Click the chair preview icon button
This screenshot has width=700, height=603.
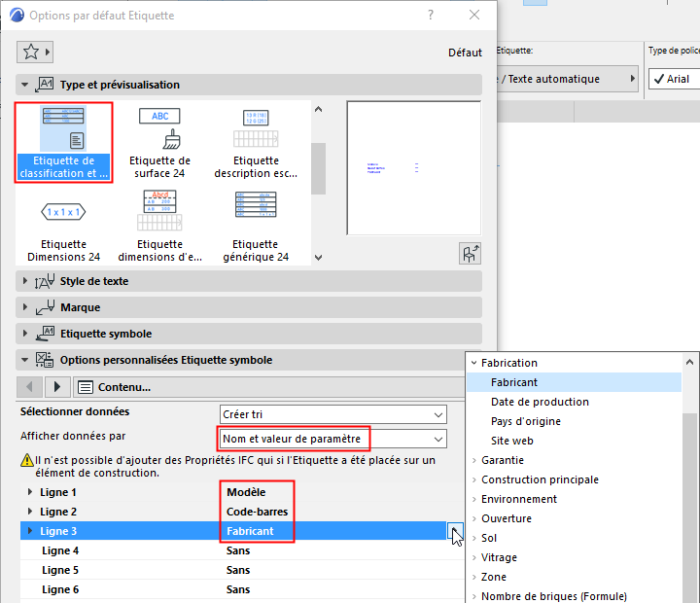(470, 254)
